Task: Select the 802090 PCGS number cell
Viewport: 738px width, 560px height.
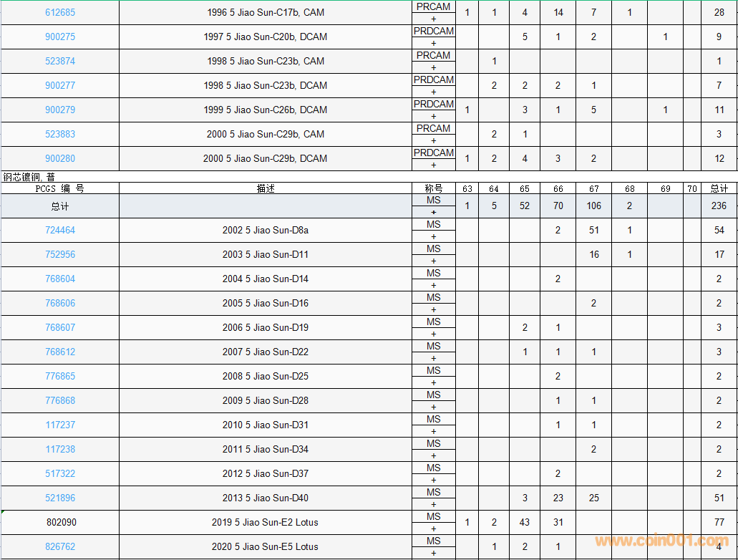Action: click(60, 522)
